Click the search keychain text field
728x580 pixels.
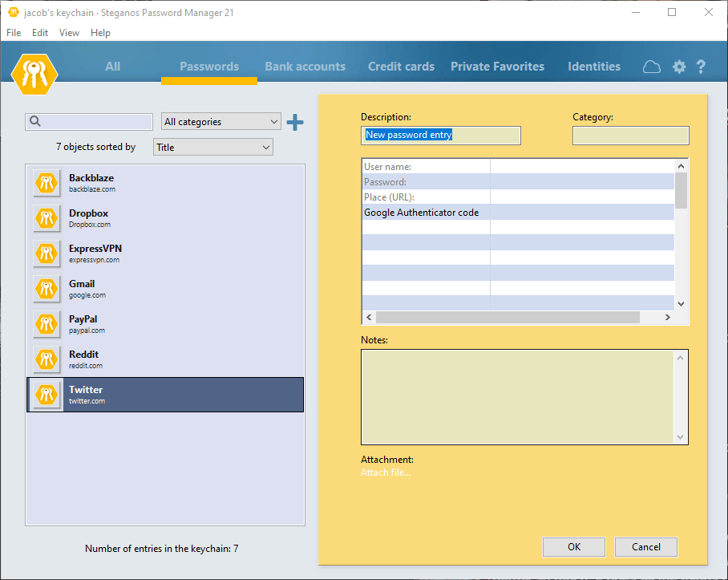(89, 122)
